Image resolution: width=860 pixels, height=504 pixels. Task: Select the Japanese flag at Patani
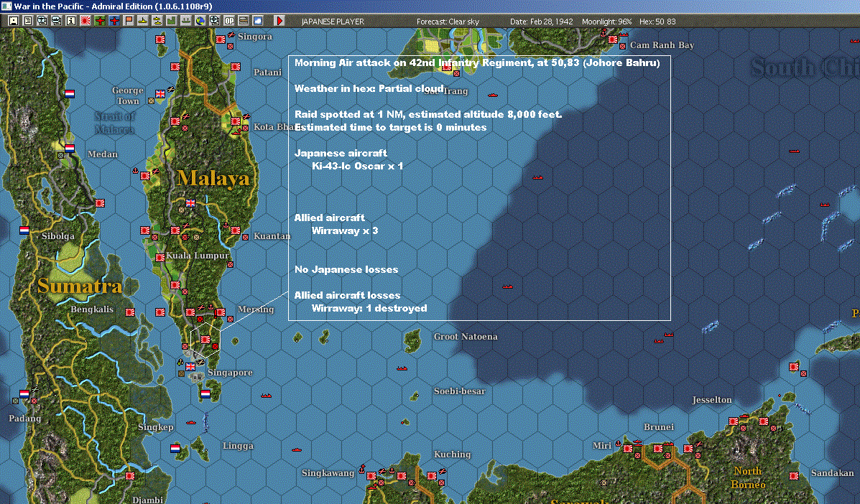(x=235, y=67)
